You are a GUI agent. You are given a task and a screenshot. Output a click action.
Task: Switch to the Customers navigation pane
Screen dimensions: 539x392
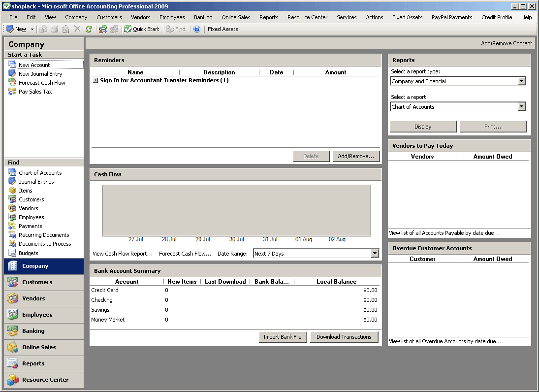tap(44, 282)
